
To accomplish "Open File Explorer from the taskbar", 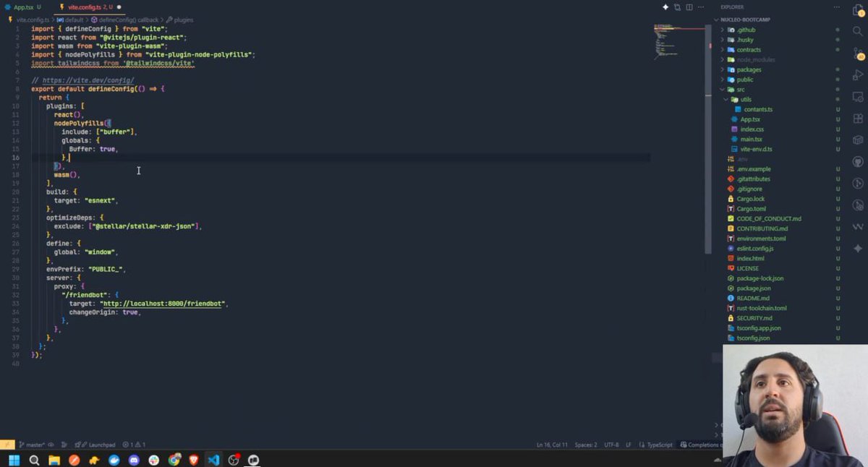I will 54,460.
